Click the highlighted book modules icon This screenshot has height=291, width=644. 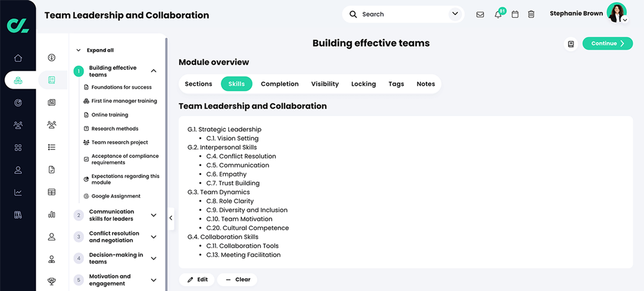[51, 79]
